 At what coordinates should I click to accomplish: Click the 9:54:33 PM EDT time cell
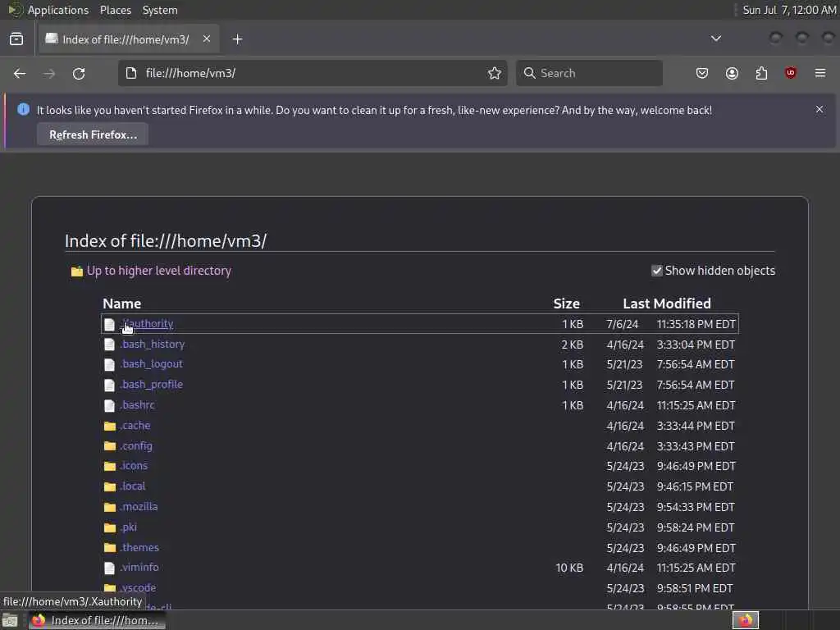click(696, 507)
